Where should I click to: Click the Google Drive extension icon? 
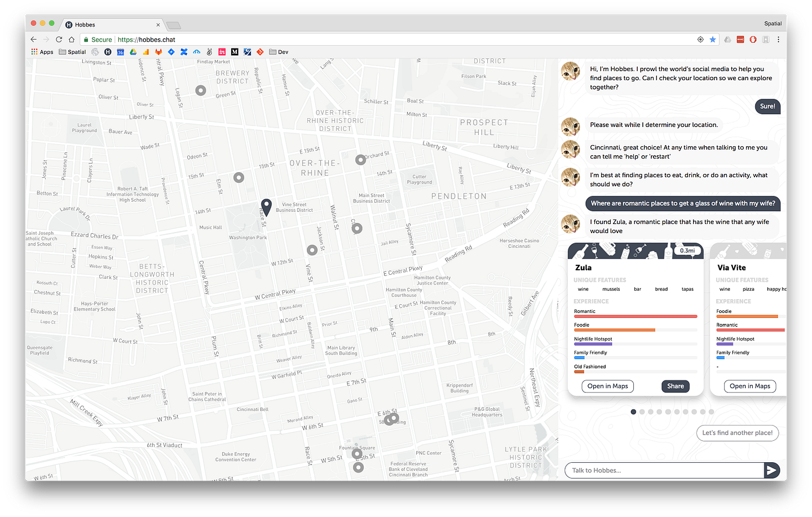(x=727, y=40)
